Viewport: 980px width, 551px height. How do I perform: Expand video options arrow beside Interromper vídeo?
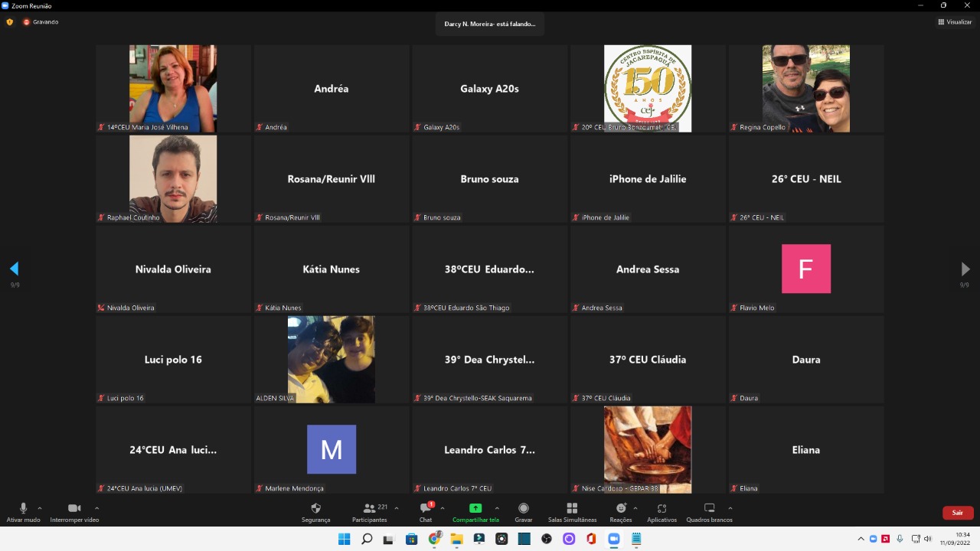(x=96, y=508)
